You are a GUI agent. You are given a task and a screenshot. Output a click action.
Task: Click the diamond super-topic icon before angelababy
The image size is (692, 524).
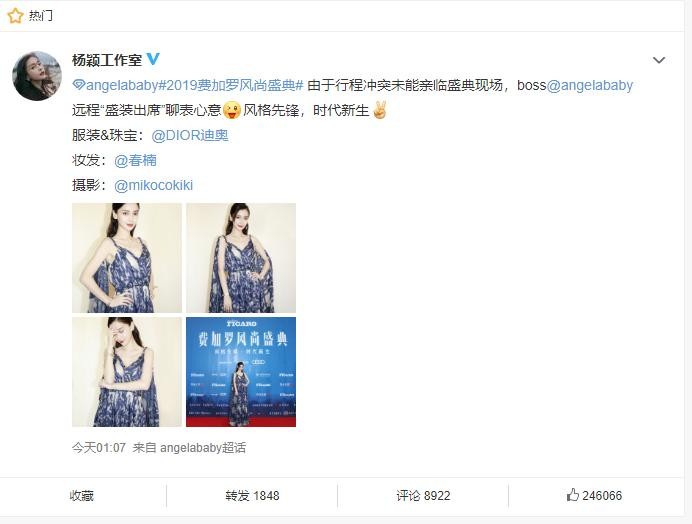[78, 85]
